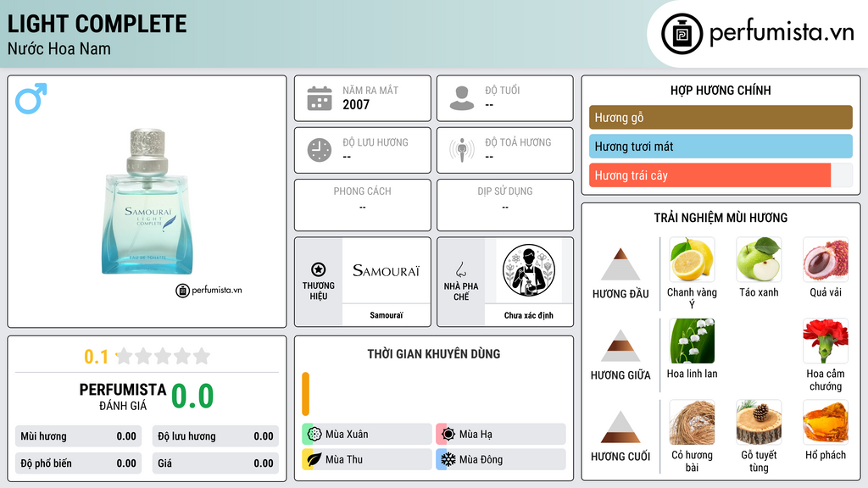Click the perfumista.vn text in header
The width and height of the screenshot is (868, 488).
(782, 33)
